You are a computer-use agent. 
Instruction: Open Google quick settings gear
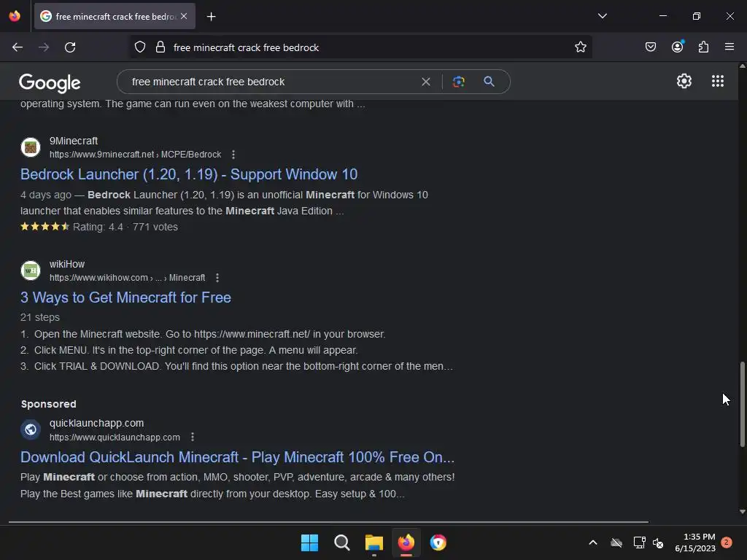click(x=684, y=81)
